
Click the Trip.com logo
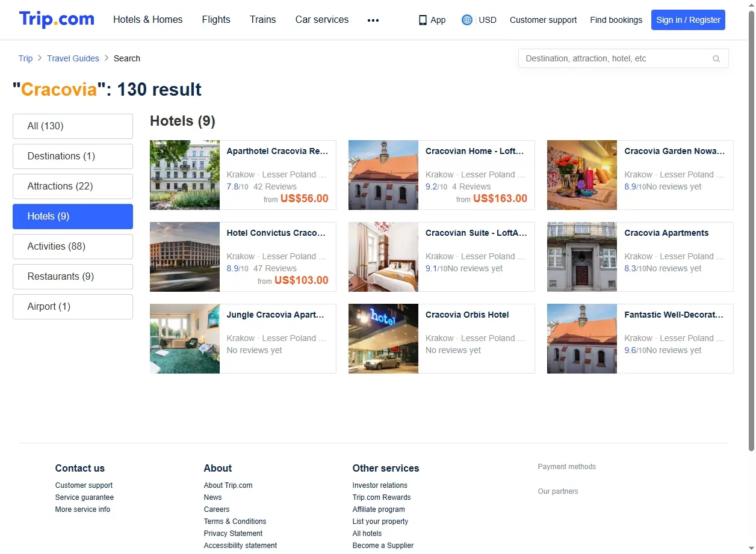click(x=57, y=19)
